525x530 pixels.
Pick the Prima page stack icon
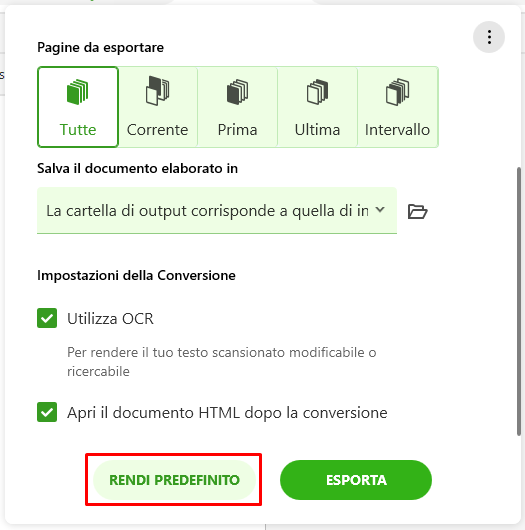point(237,92)
